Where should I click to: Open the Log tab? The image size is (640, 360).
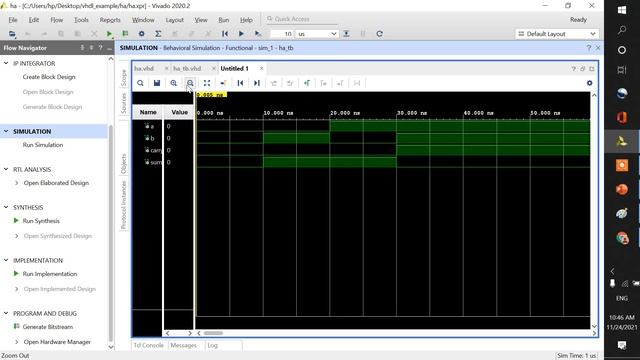tap(212, 345)
